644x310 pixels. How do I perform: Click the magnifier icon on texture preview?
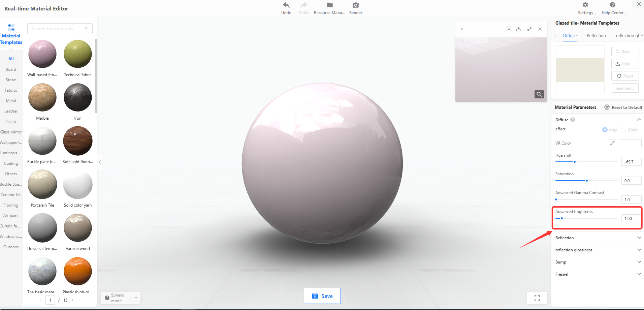click(x=539, y=94)
